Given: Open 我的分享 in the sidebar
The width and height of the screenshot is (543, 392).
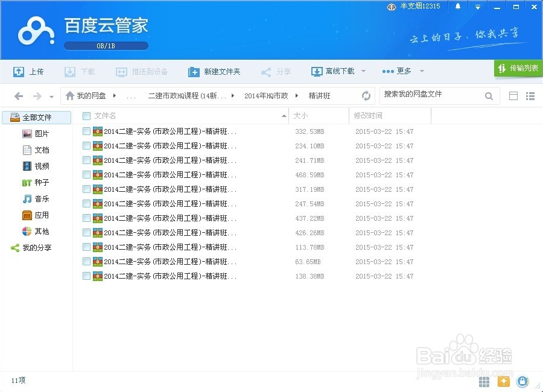Looking at the screenshot, I should point(31,248).
